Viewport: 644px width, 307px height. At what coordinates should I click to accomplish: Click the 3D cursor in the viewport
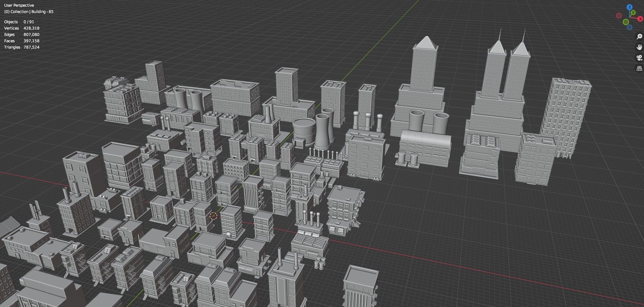(213, 216)
